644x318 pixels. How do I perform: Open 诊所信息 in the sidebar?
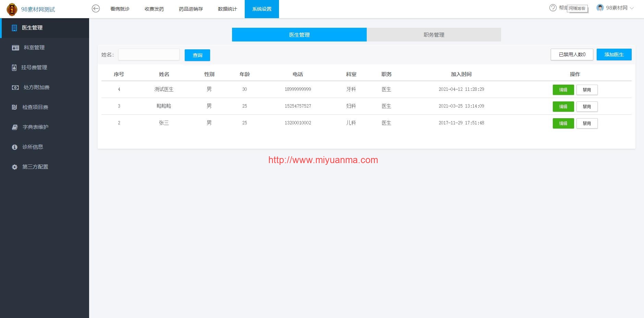(x=45, y=147)
